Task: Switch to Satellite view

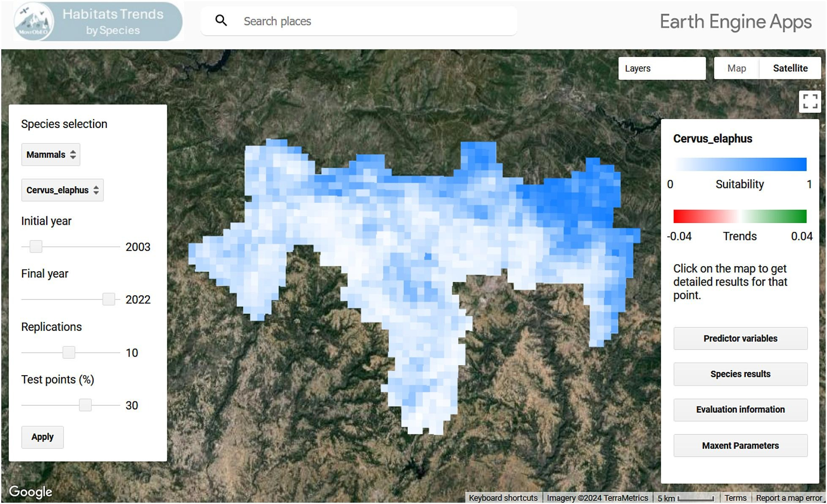Action: [x=790, y=68]
